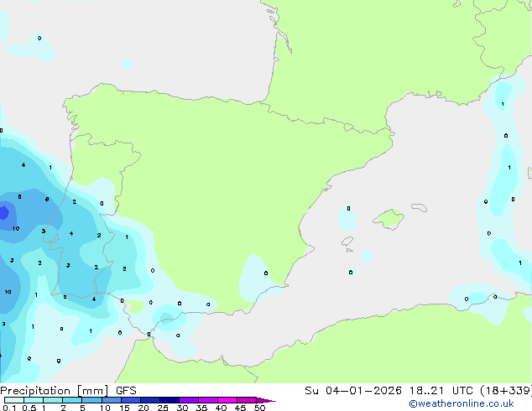Click the '(18+339)' forecast offset text
532x411 pixels.
(506, 391)
